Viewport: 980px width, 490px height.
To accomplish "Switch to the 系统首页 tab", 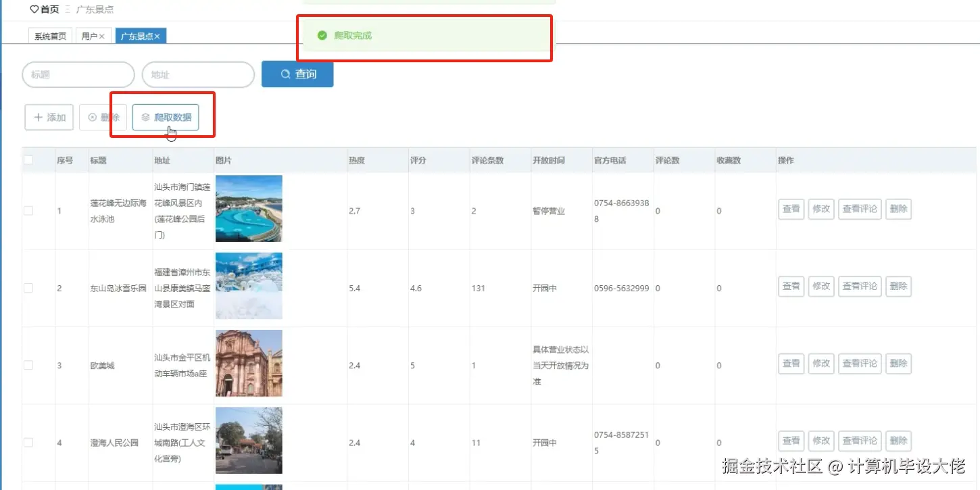I will pyautogui.click(x=51, y=36).
